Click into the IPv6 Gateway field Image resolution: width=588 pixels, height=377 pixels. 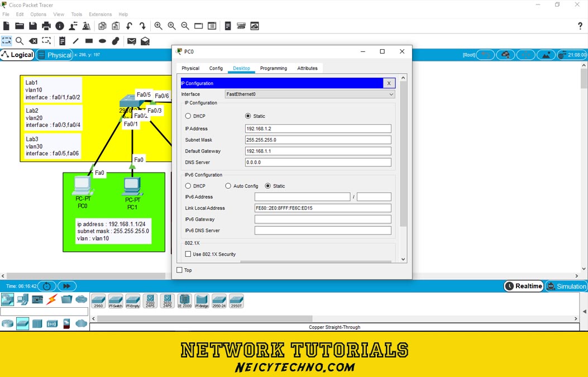click(x=323, y=219)
